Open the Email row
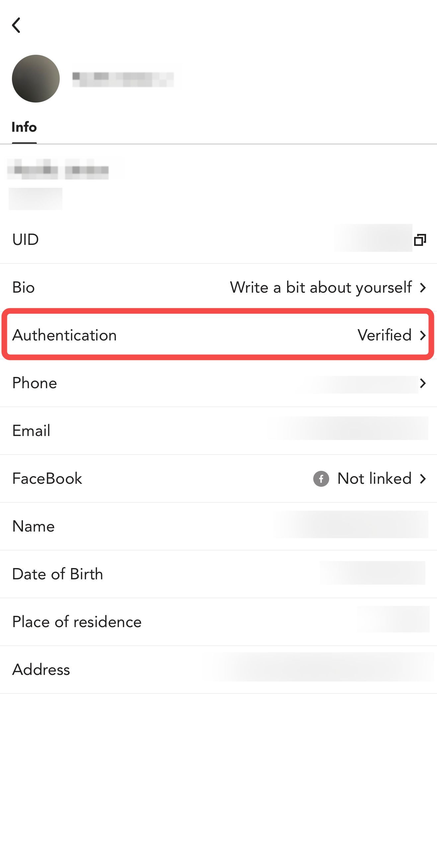437x868 pixels. pos(218,431)
